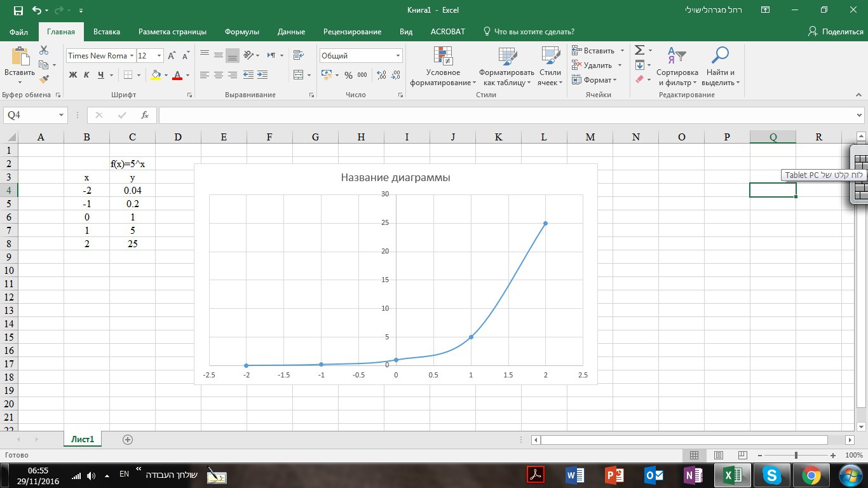The height and width of the screenshot is (488, 868).
Task: Click the percent style icon
Action: point(348,75)
